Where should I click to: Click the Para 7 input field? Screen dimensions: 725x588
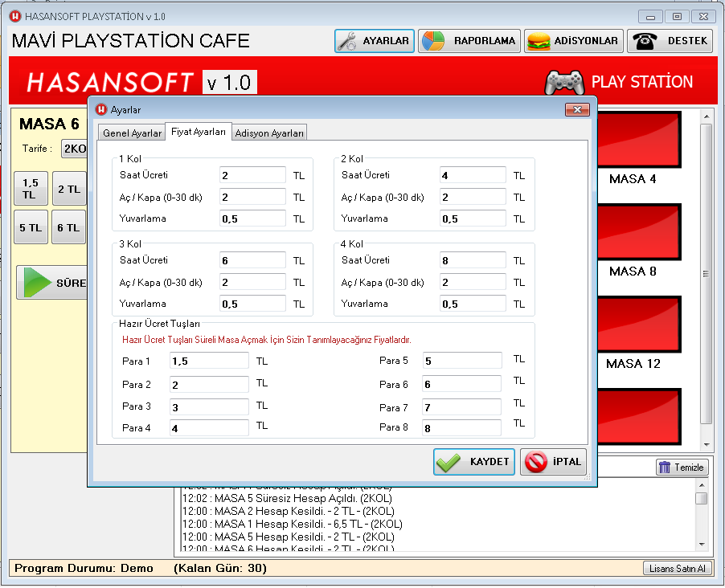tap(462, 406)
